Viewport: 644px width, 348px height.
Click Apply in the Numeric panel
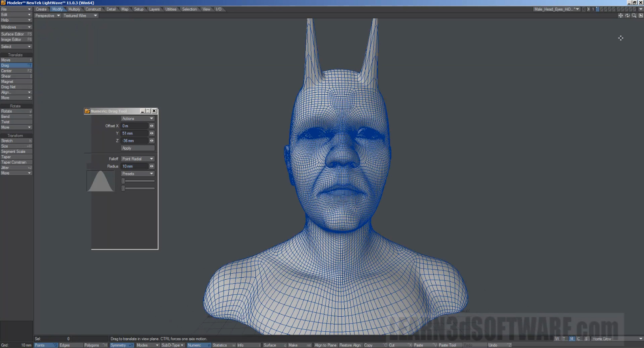[138, 148]
